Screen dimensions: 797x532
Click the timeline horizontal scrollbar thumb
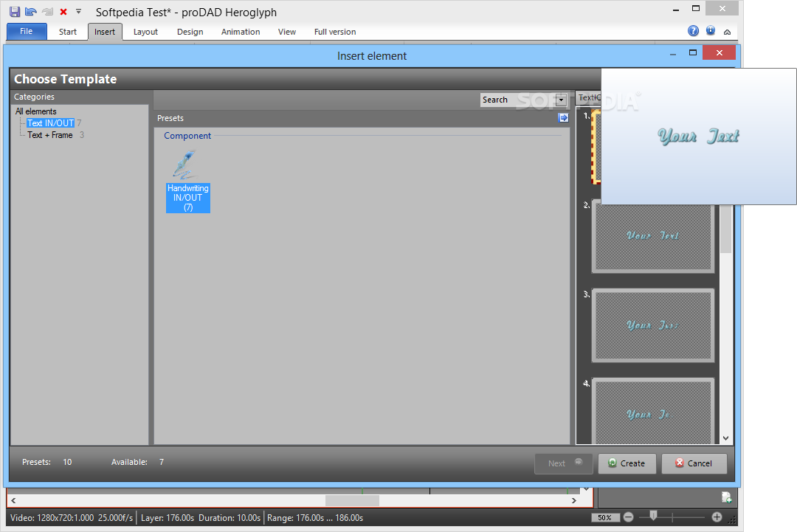[x=352, y=500]
